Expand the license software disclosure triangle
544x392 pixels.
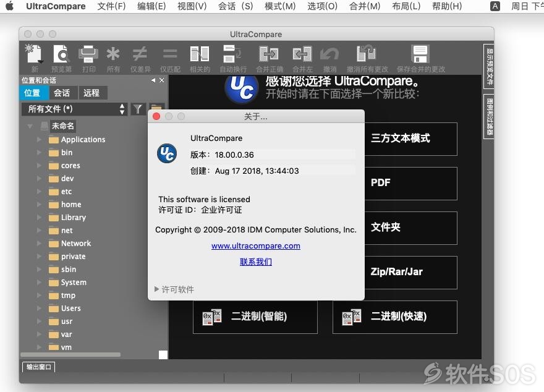[156, 289]
